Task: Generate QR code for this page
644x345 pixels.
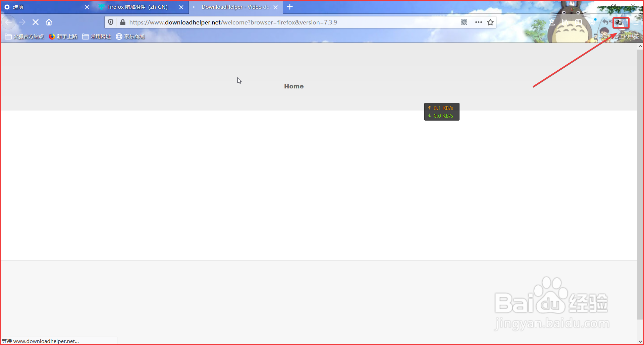Action: 464,22
